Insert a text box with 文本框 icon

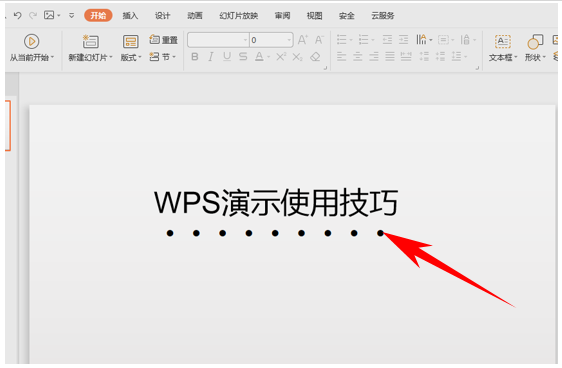click(x=503, y=42)
